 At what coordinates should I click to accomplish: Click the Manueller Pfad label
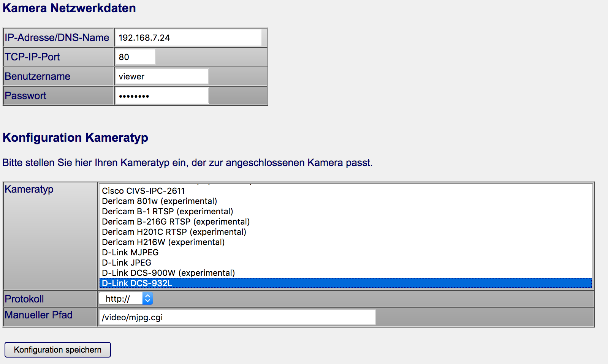[38, 315]
